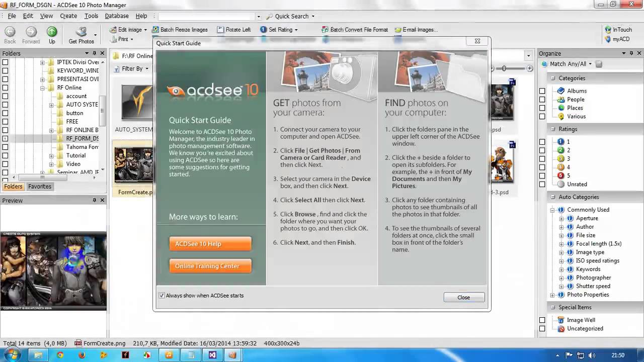
Task: Collapse the Categories section
Action: (552, 78)
